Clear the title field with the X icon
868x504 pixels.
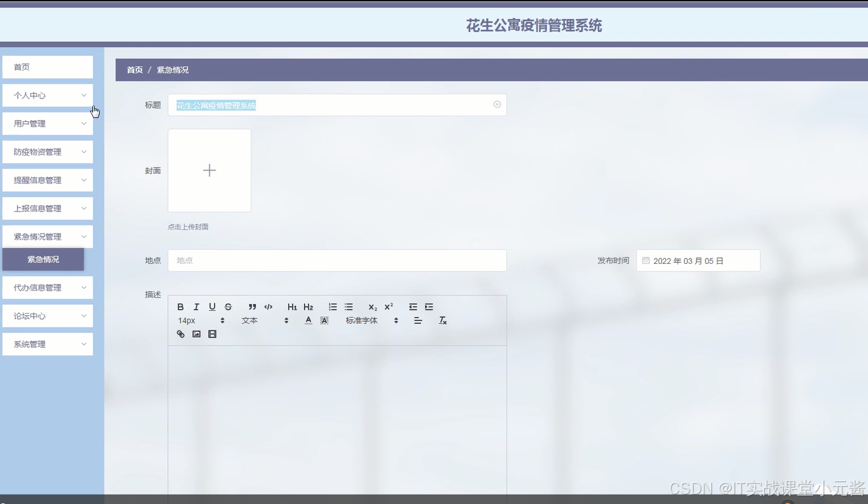(x=497, y=104)
